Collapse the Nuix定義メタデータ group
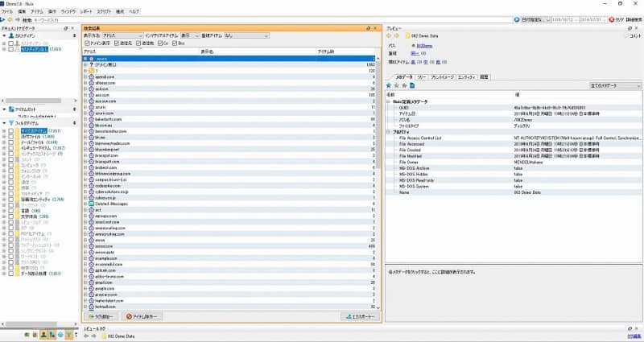The image size is (644, 342). [x=389, y=101]
